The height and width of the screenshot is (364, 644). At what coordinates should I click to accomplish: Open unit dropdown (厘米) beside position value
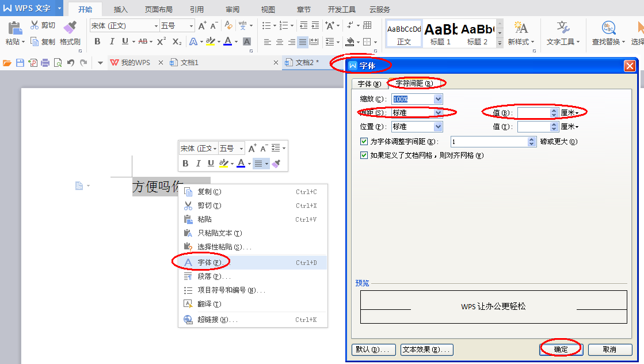point(570,127)
